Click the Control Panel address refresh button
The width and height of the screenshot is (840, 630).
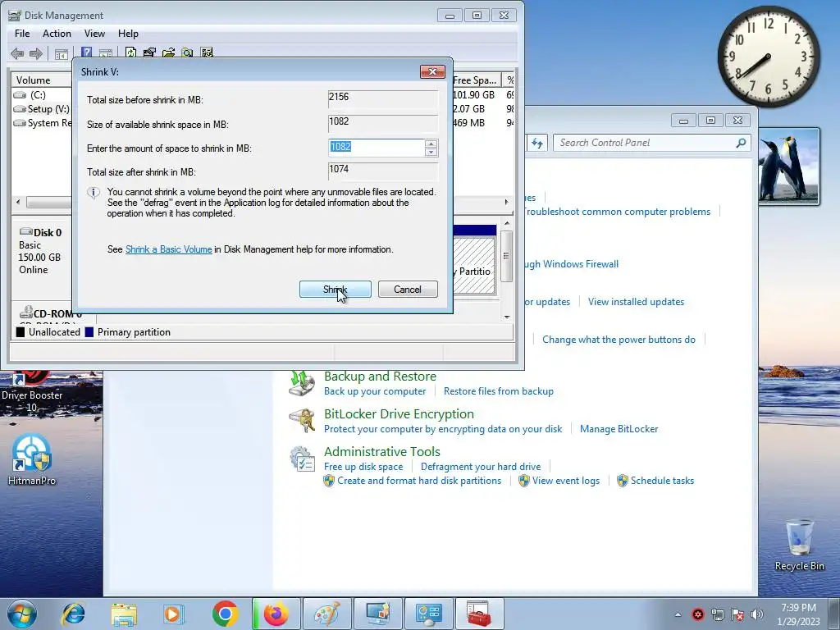click(536, 143)
